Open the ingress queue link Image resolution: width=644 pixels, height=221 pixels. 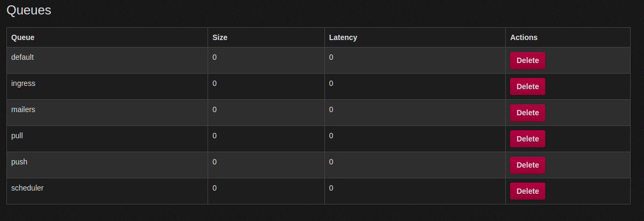pos(23,83)
